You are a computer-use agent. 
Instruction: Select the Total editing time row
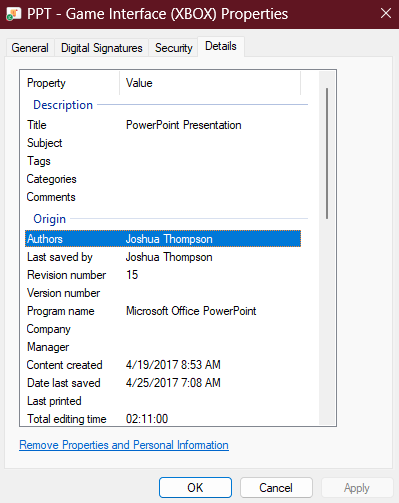point(163,419)
